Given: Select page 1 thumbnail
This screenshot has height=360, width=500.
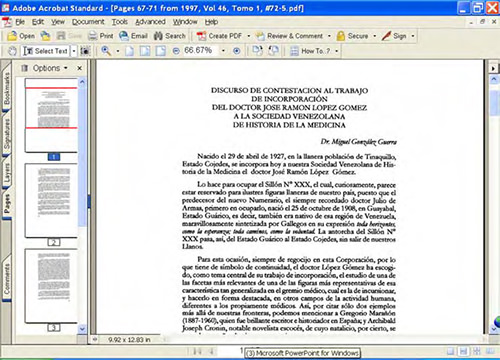Looking at the screenshot, I should 51,115.
